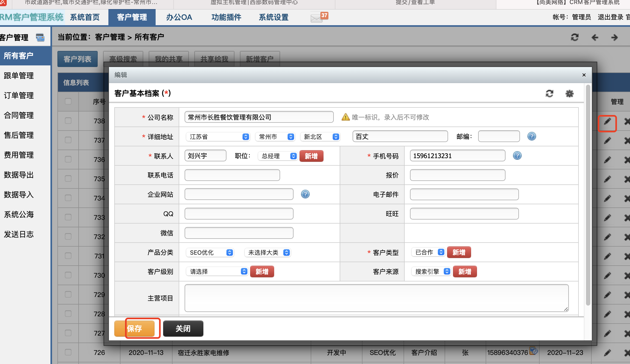Toggle the select-all checkbox in table header
This screenshot has height=364, width=630.
68,101
